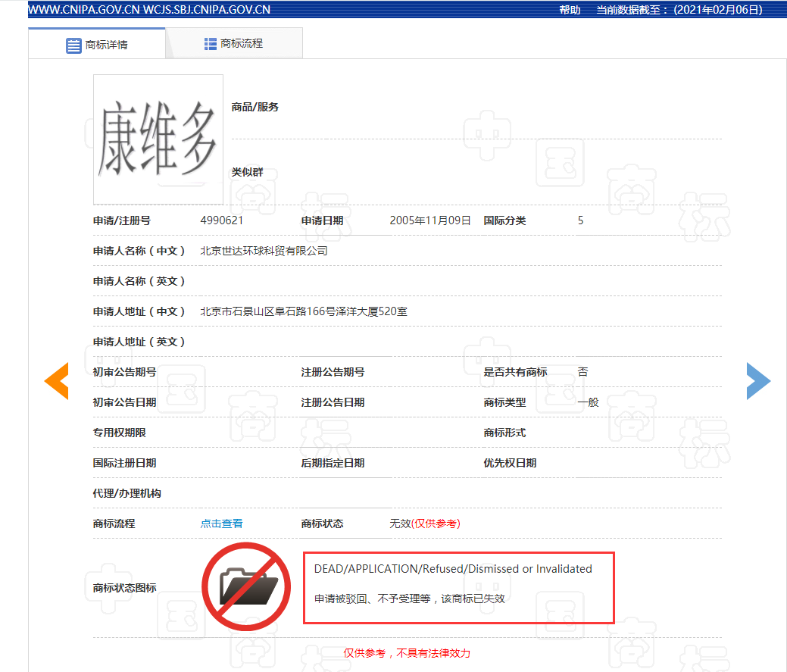787x672 pixels.
Task: Select the 商标详情 tab label
Action: pos(107,45)
